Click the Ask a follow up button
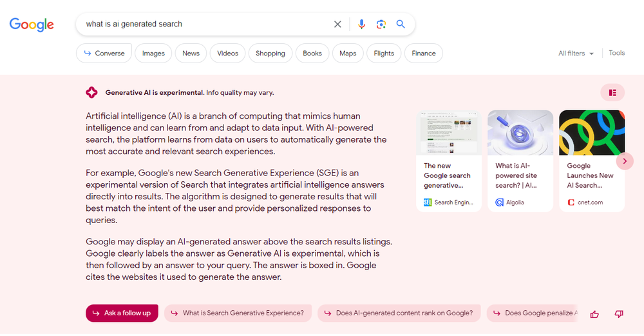The width and height of the screenshot is (644, 336). [122, 313]
